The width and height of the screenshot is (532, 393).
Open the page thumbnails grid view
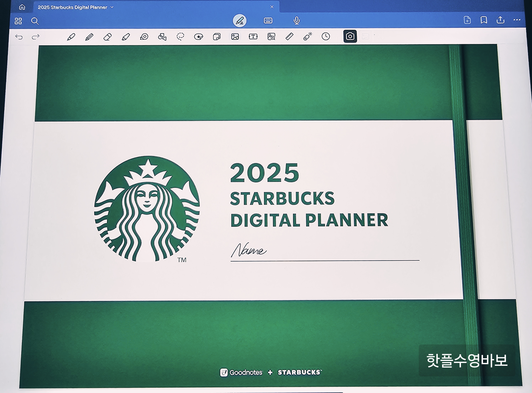(x=18, y=21)
